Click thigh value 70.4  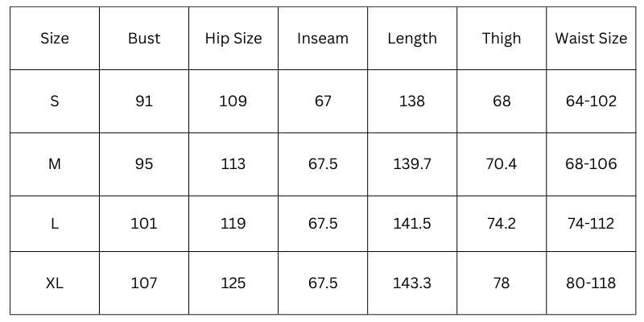pos(502,164)
